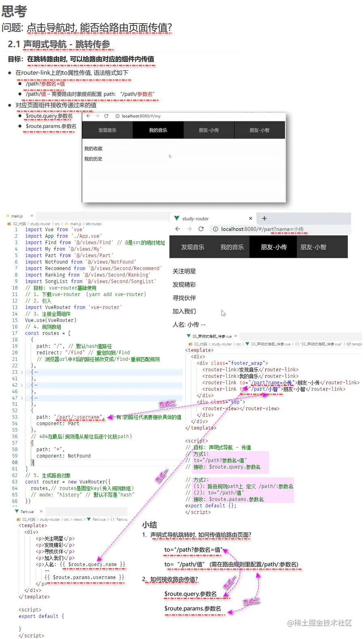Click study-router breadcrumb above 03_声明式导航_传参.vue
This screenshot has height=639, width=364.
pyautogui.click(x=222, y=344)
